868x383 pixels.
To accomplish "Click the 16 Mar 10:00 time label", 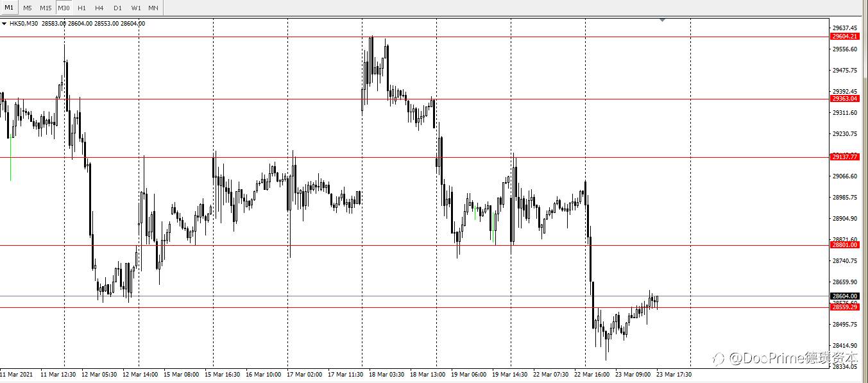I will pyautogui.click(x=263, y=374).
